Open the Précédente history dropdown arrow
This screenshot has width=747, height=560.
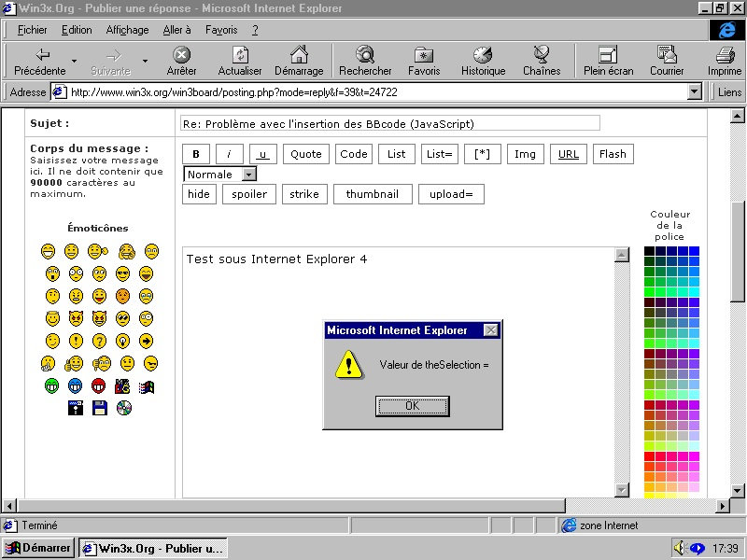point(74,61)
